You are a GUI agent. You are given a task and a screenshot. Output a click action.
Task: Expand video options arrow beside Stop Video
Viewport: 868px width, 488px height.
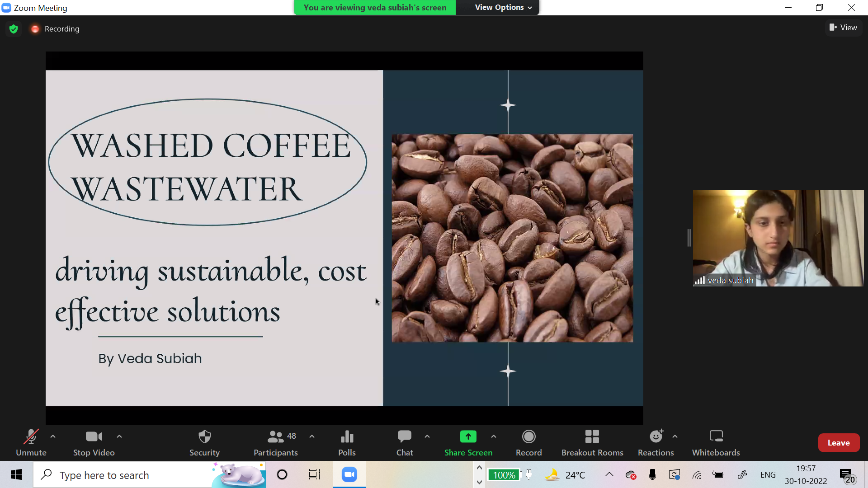click(x=119, y=436)
